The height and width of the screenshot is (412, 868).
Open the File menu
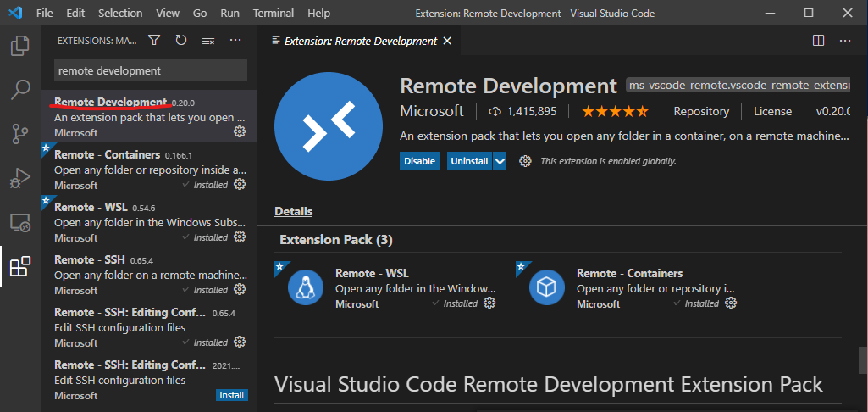pyautogui.click(x=44, y=13)
